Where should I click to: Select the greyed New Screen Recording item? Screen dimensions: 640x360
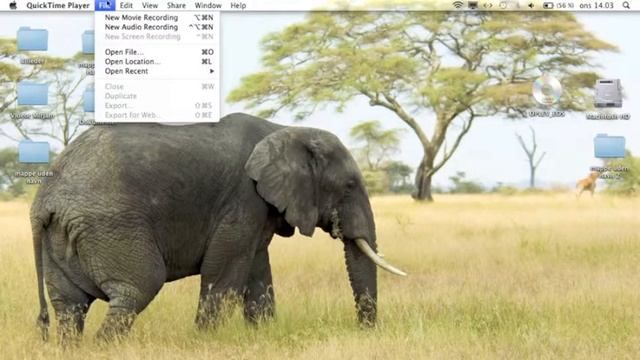tap(157, 36)
